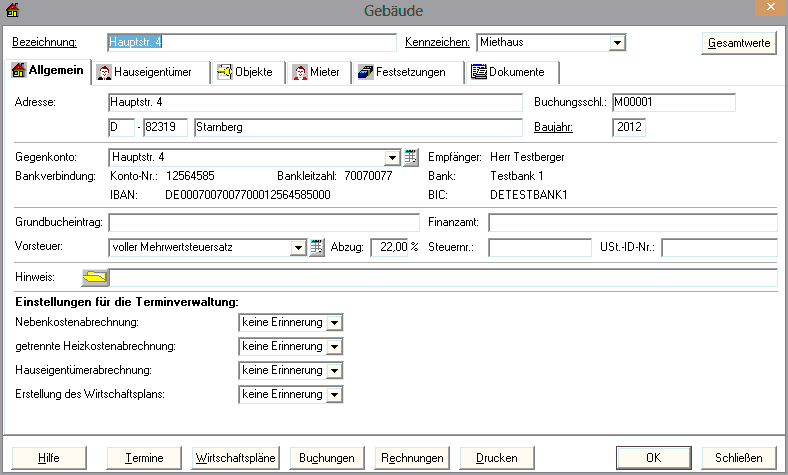Image resolution: width=788 pixels, height=475 pixels.
Task: Go to the Dokumente tab
Action: pos(508,72)
